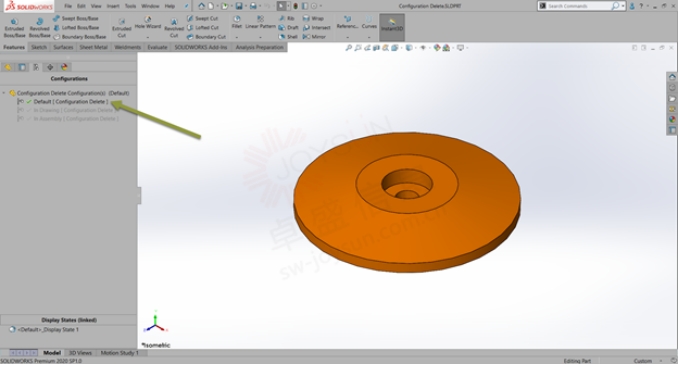Select the Mirror tool
Image resolution: width=679 pixels, height=365 pixels.
[x=314, y=37]
